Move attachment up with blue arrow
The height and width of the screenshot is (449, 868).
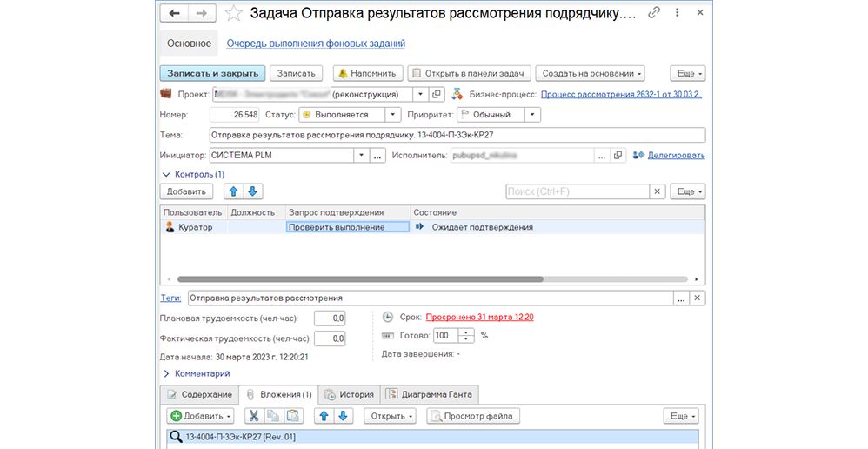(324, 416)
